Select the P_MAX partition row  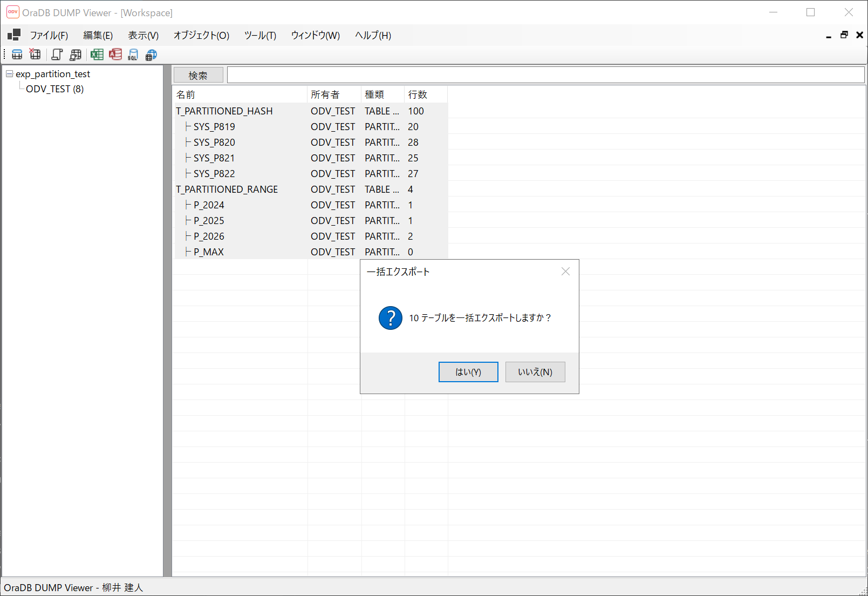[x=209, y=252]
